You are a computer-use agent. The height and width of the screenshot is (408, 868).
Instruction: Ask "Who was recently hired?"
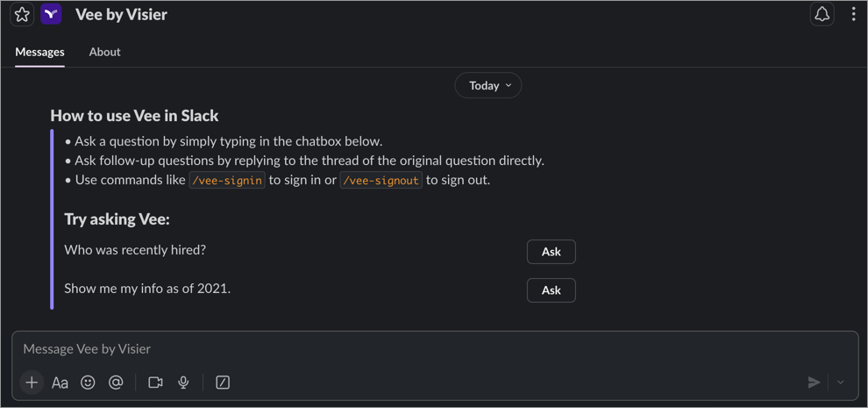551,252
